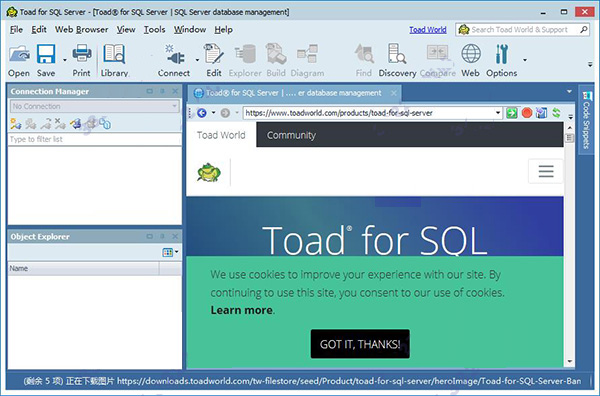Open the Code Snippets side panel
This screenshot has width=600, height=396.
586,120
